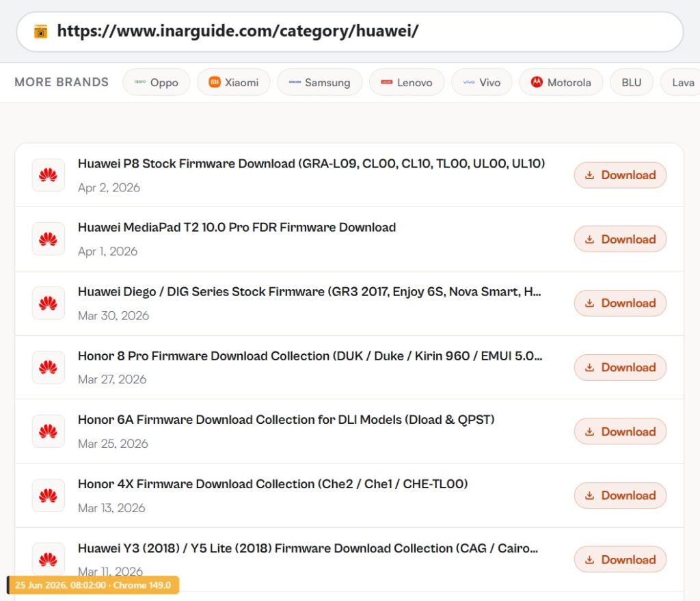Click the date 'Apr 1, 2026'

pyautogui.click(x=107, y=252)
